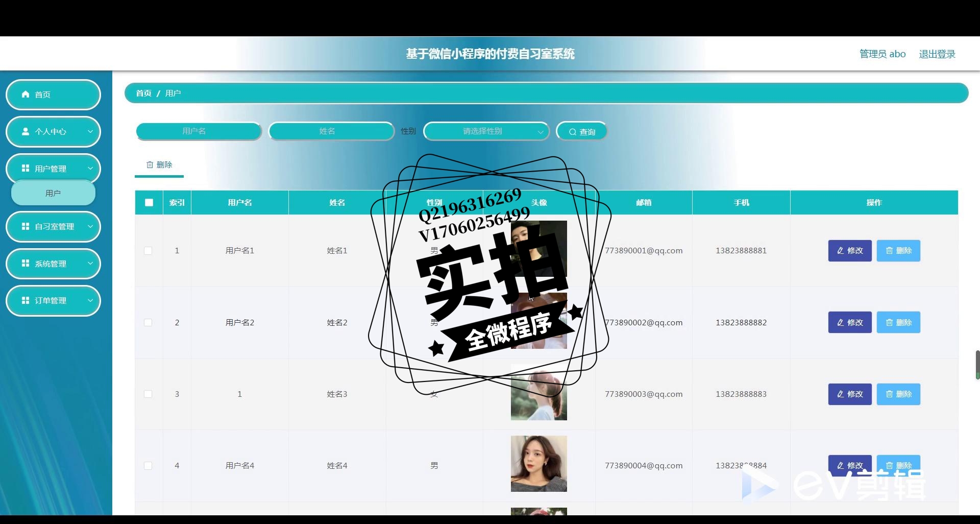980x524 pixels.
Task: Click 退出登录 to log out
Action: (937, 54)
